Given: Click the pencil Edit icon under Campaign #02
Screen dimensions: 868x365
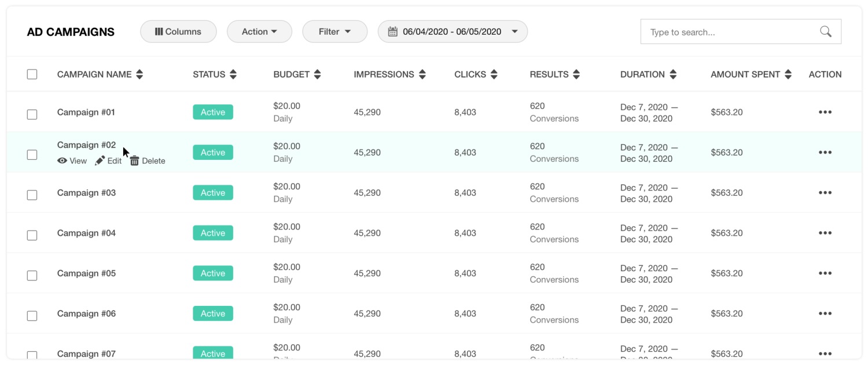Looking at the screenshot, I should coord(100,161).
